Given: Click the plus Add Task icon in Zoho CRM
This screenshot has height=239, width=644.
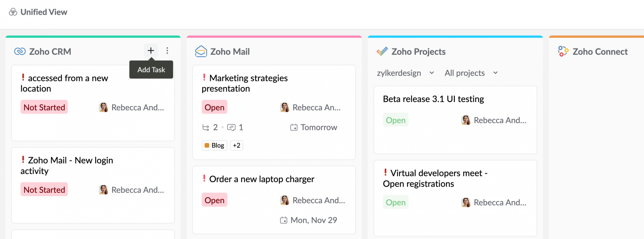Looking at the screenshot, I should pos(151,51).
